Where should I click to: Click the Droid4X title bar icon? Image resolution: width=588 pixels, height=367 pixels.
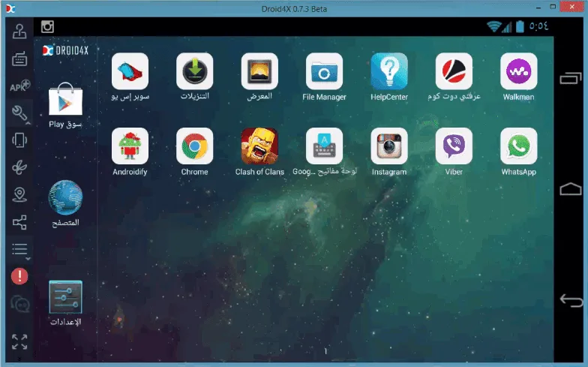coord(10,8)
